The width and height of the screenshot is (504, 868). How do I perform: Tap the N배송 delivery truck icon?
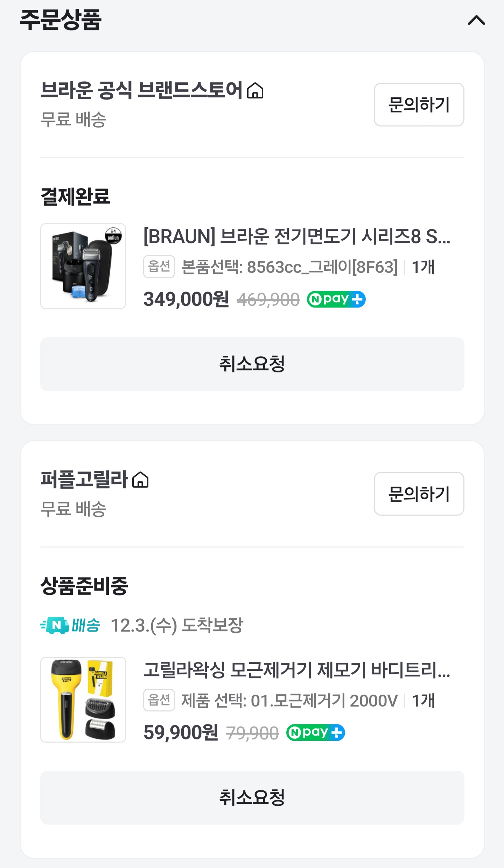(55, 625)
